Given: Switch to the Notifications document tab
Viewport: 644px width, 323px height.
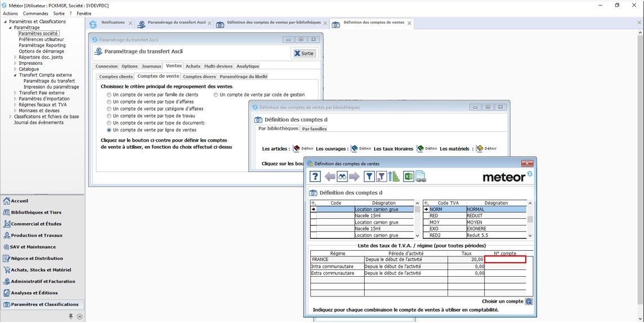Looking at the screenshot, I should click(113, 22).
